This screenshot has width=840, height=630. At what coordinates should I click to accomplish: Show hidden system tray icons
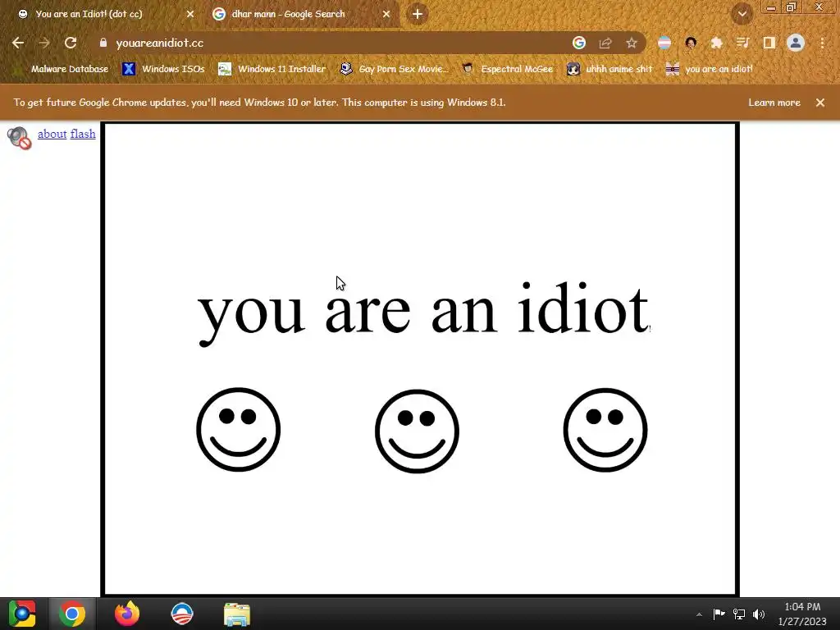click(x=699, y=614)
